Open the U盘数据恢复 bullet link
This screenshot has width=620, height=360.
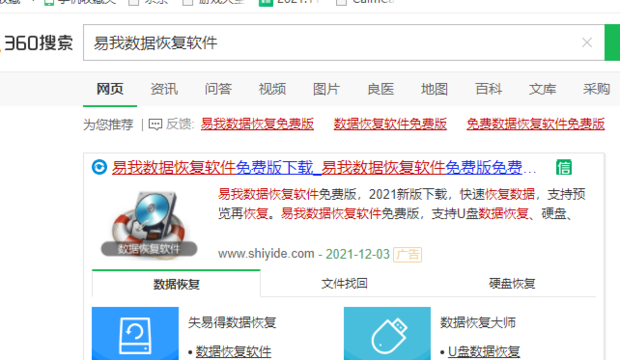484,351
